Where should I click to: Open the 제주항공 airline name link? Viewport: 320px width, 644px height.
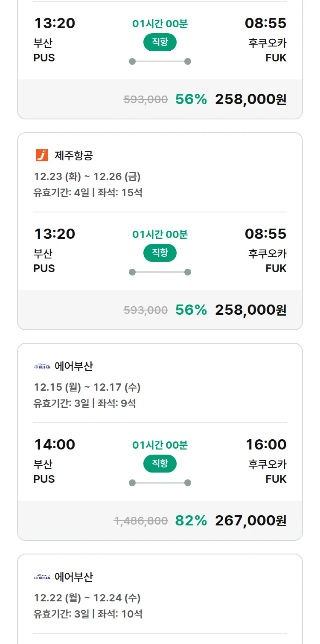(73, 155)
